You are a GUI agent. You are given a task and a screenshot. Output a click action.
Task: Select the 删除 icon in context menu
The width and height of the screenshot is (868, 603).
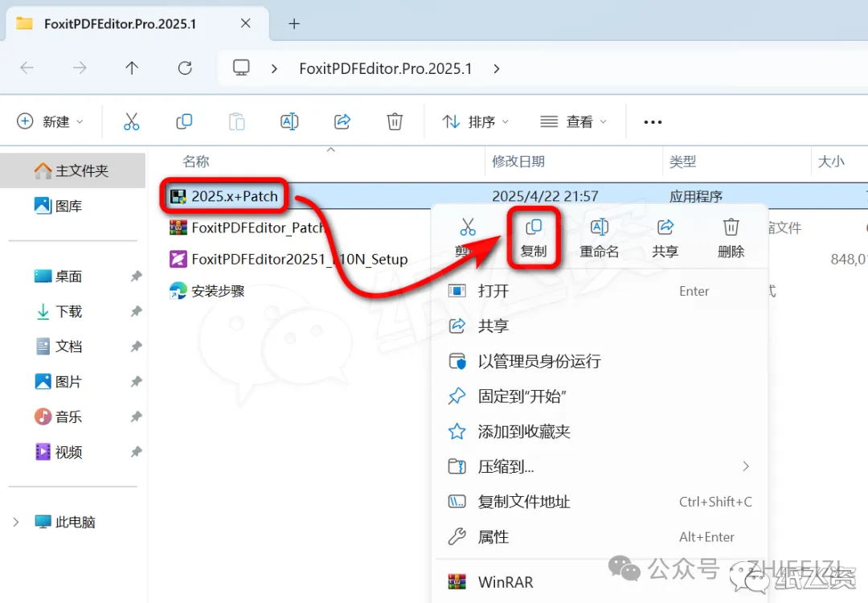tap(731, 238)
